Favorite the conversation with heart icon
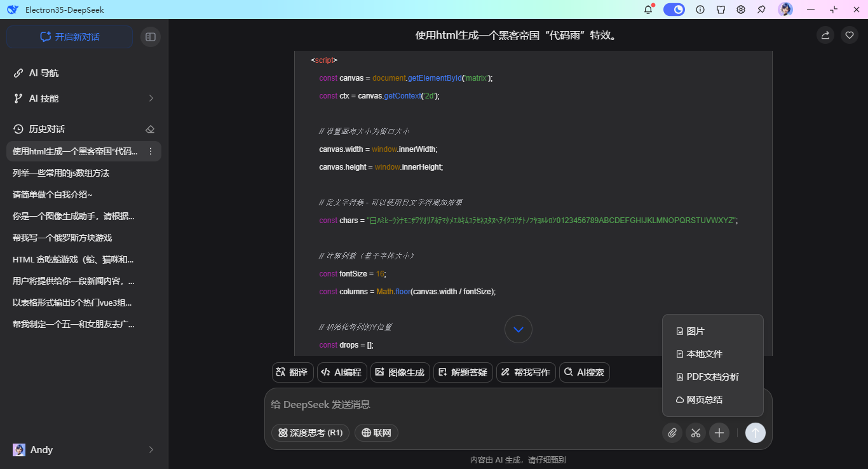This screenshot has width=868, height=469. click(850, 36)
